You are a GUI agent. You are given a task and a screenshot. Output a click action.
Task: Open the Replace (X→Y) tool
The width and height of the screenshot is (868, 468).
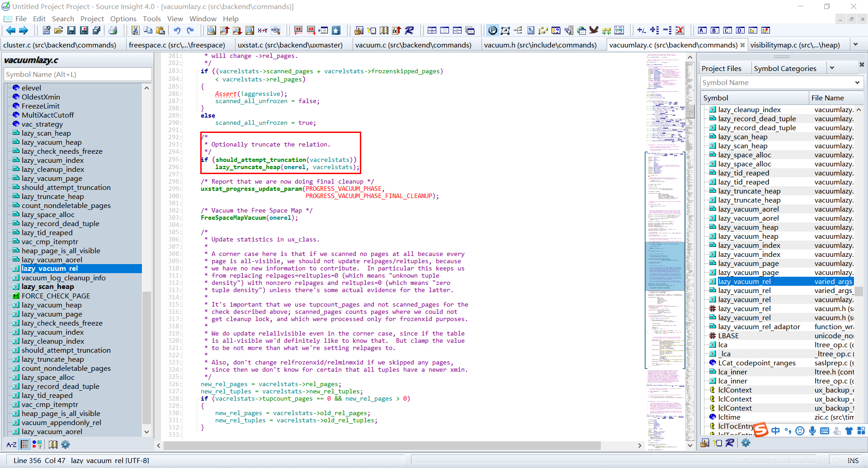tap(263, 30)
